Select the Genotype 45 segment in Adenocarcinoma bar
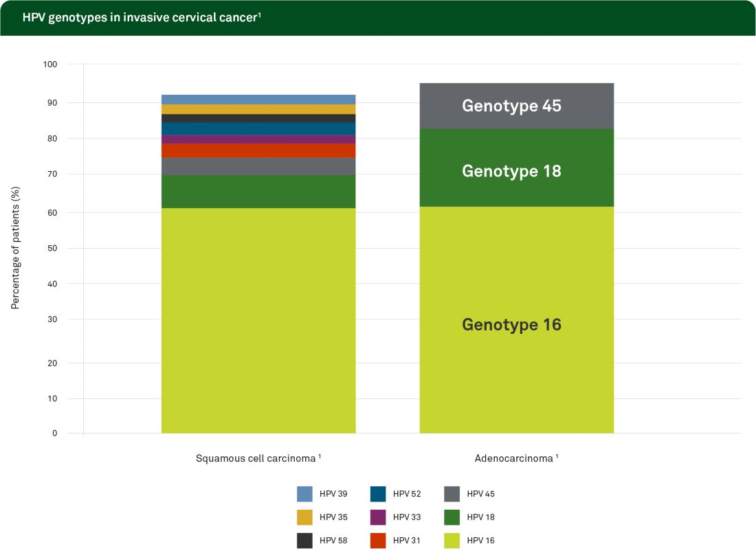 click(516, 106)
